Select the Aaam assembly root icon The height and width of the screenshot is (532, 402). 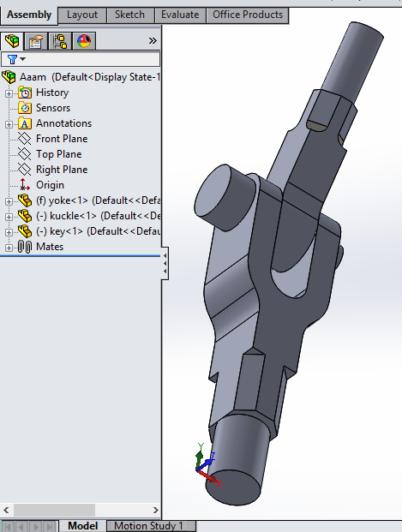tap(9, 77)
